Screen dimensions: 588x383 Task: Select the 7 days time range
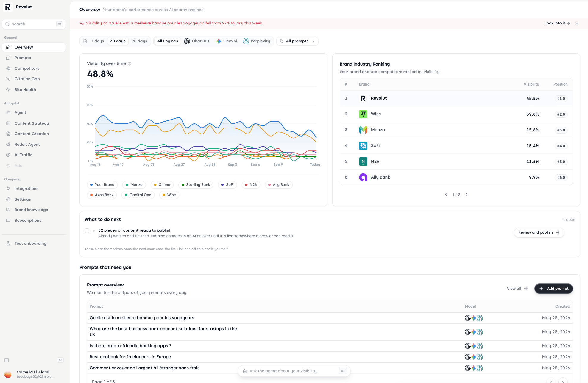97,41
